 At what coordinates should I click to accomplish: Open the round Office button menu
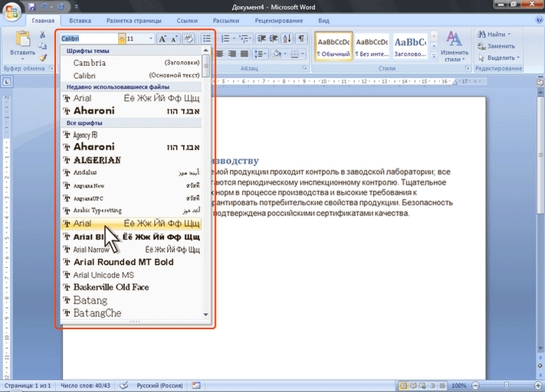[x=11, y=11]
